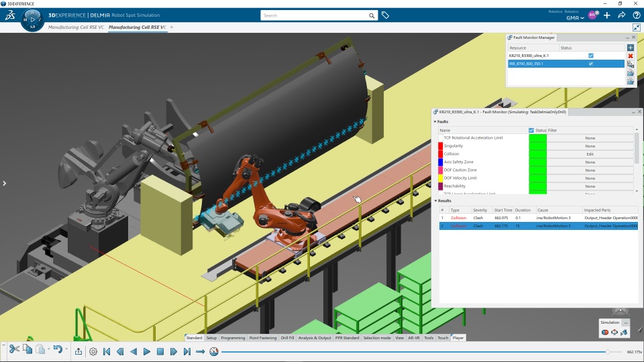The image size is (644, 362).
Task: Click the Search input field
Action: pos(314,15)
